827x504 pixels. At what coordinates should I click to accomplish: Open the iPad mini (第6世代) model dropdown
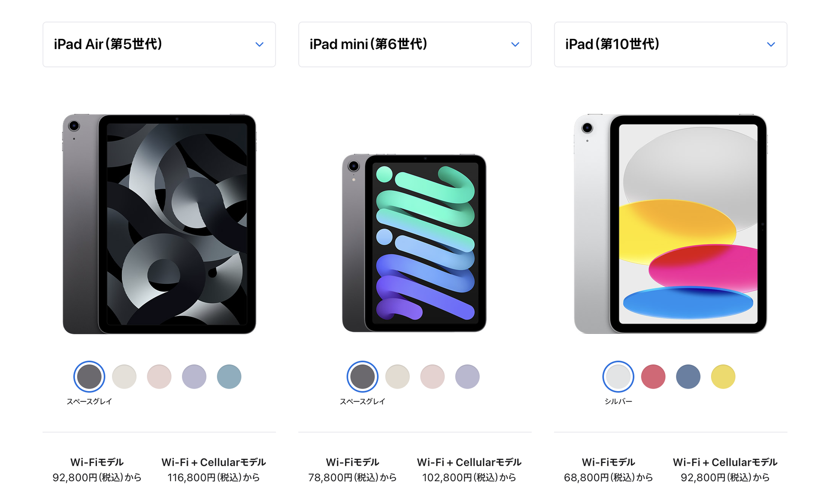pos(415,44)
